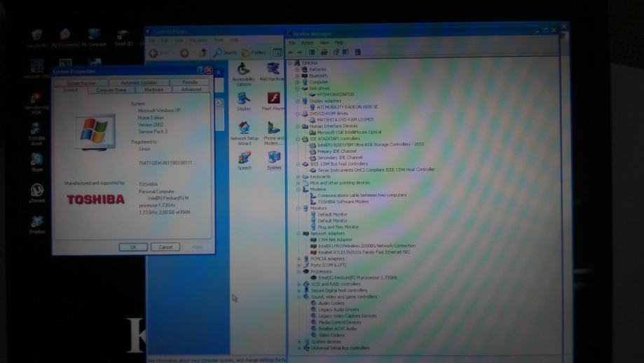Open Device Manager Help menu

point(339,43)
